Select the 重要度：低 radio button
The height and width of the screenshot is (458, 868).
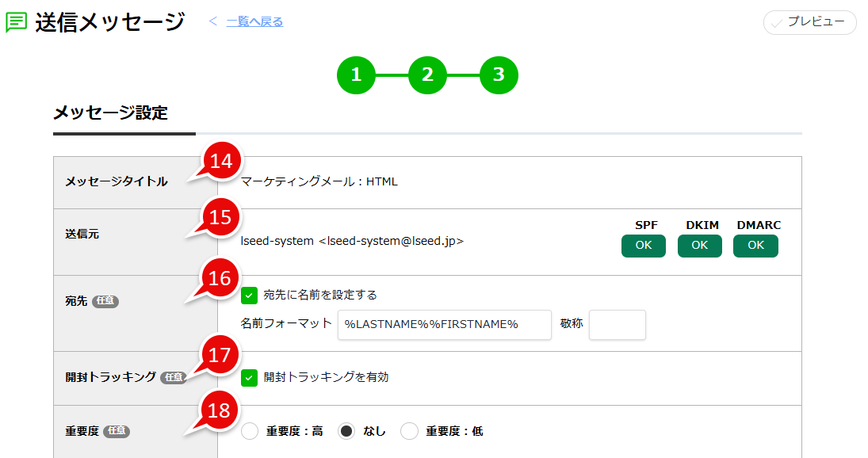[409, 431]
